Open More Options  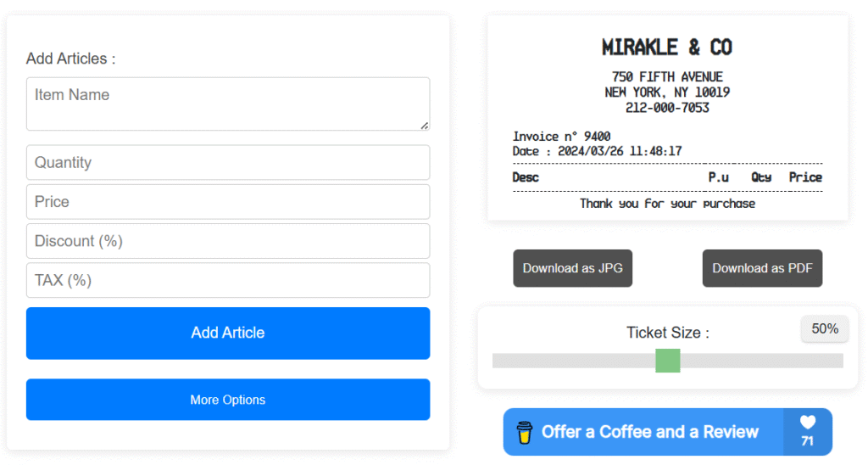(228, 400)
